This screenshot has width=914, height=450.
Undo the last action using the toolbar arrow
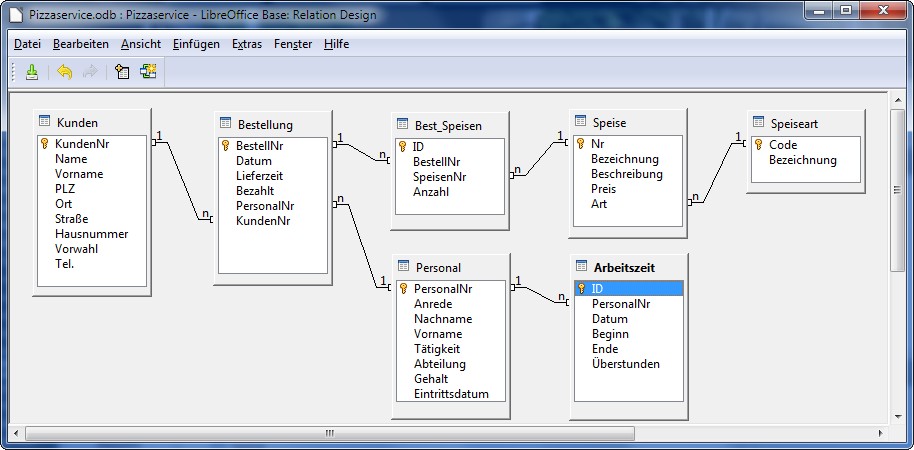click(x=65, y=72)
